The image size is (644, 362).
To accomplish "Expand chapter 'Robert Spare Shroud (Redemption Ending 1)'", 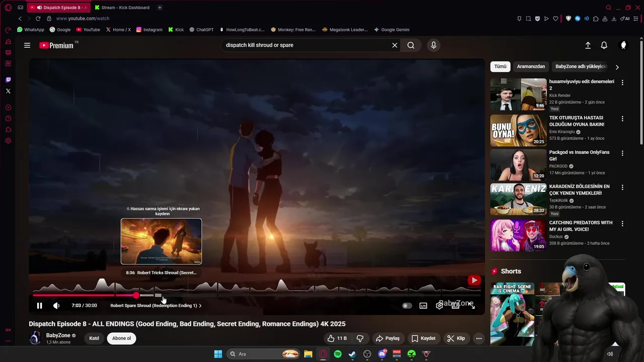I will 156,306.
